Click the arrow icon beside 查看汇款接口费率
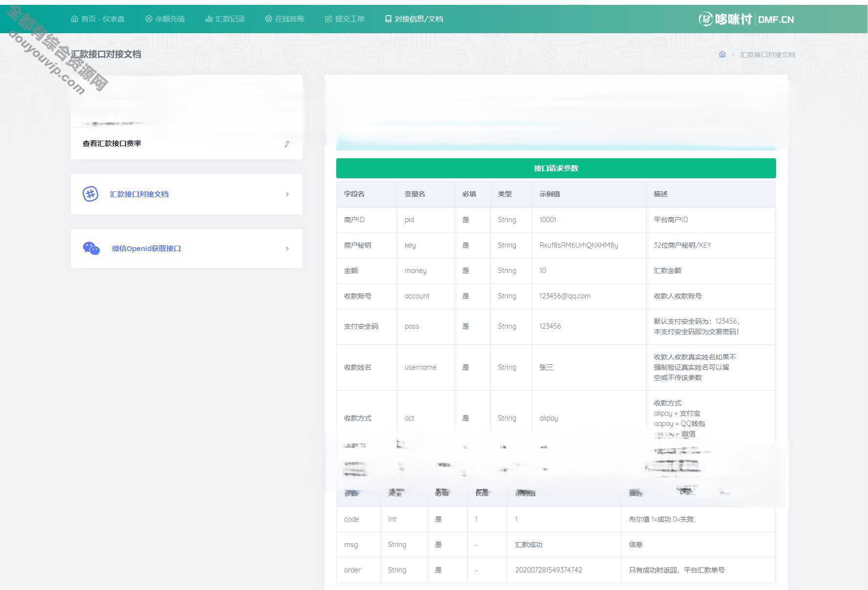The height and width of the screenshot is (590, 868). point(287,144)
